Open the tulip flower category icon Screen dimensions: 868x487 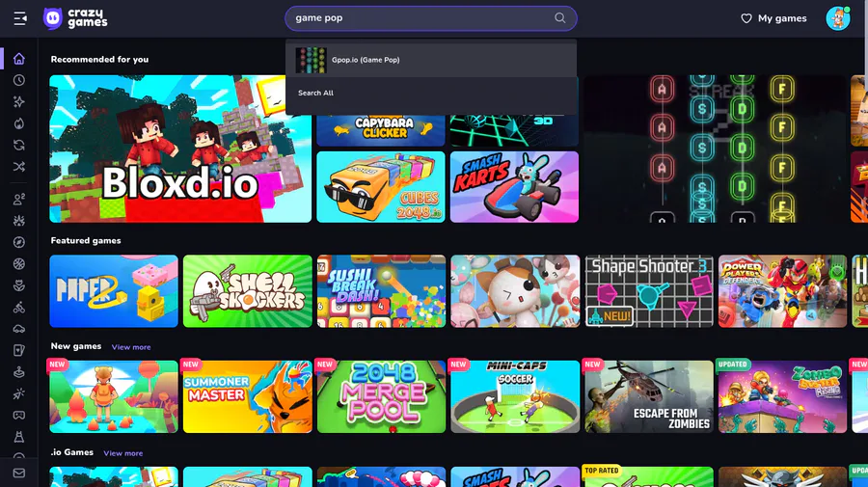[19, 285]
